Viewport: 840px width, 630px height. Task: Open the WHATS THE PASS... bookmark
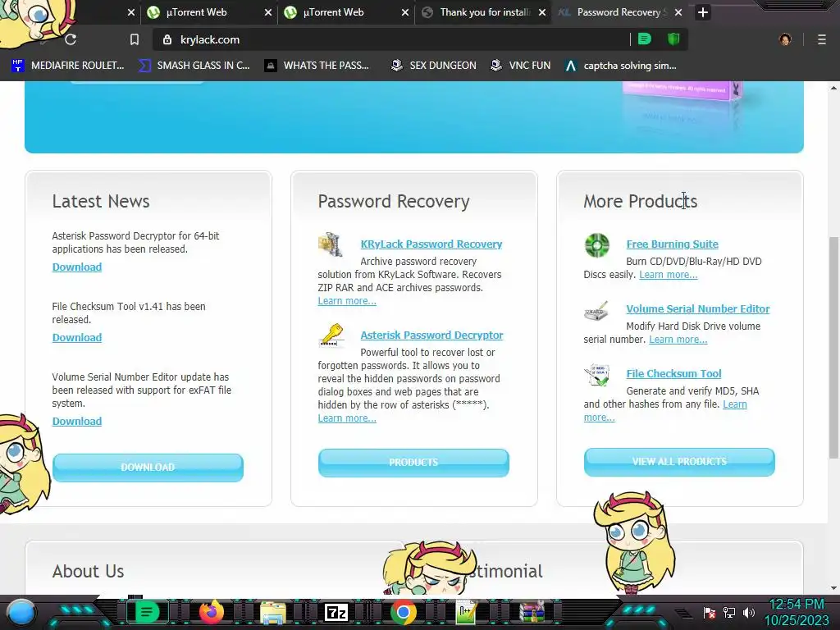pyautogui.click(x=317, y=66)
